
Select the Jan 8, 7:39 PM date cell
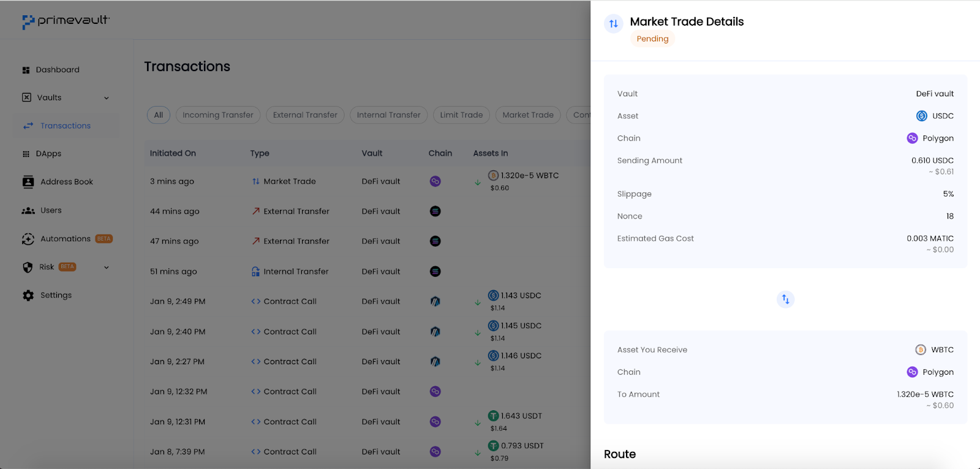coord(178,452)
